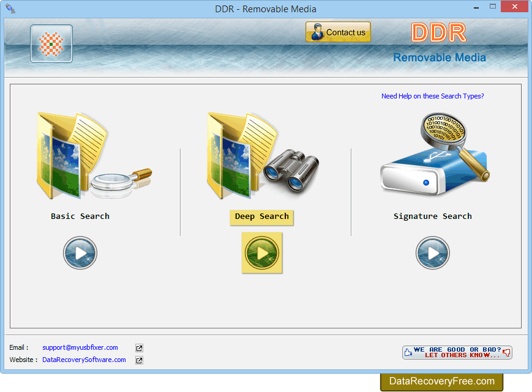Viewport: 532px width, 392px height.
Task: Click the DataRecoveryFree.com banner
Action: [442, 382]
